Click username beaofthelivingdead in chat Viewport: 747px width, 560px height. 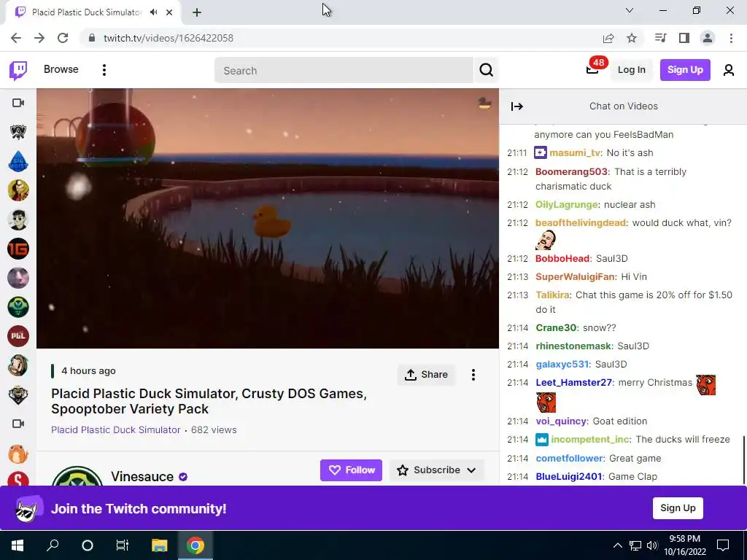point(580,223)
